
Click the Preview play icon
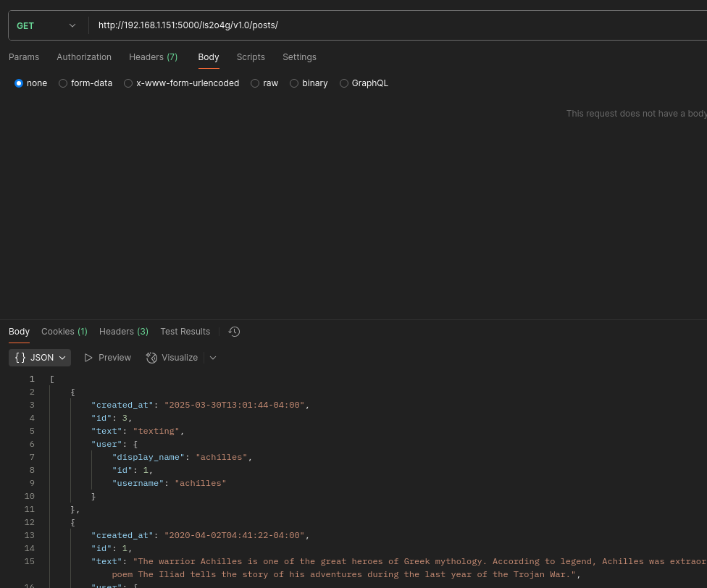[88, 358]
